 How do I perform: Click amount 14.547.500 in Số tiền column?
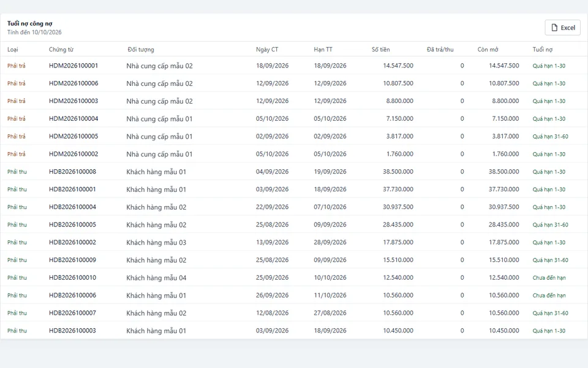tap(398, 66)
